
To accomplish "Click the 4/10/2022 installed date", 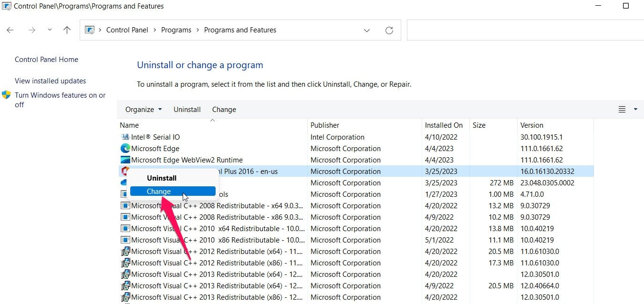I will pyautogui.click(x=441, y=137).
